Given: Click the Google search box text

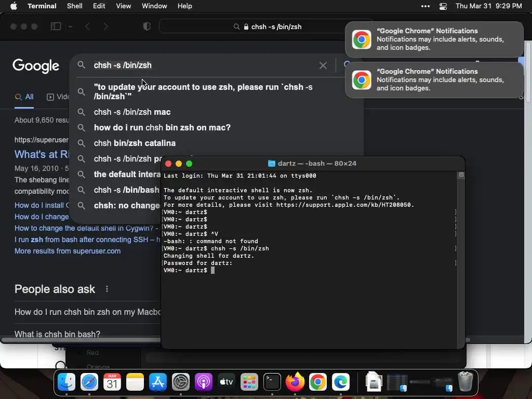Looking at the screenshot, I should tap(123, 65).
